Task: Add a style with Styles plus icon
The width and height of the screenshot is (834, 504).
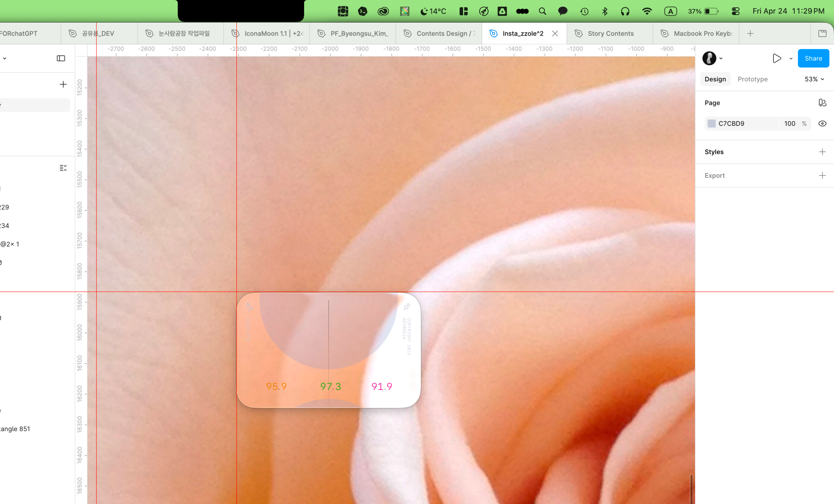Action: click(x=822, y=152)
